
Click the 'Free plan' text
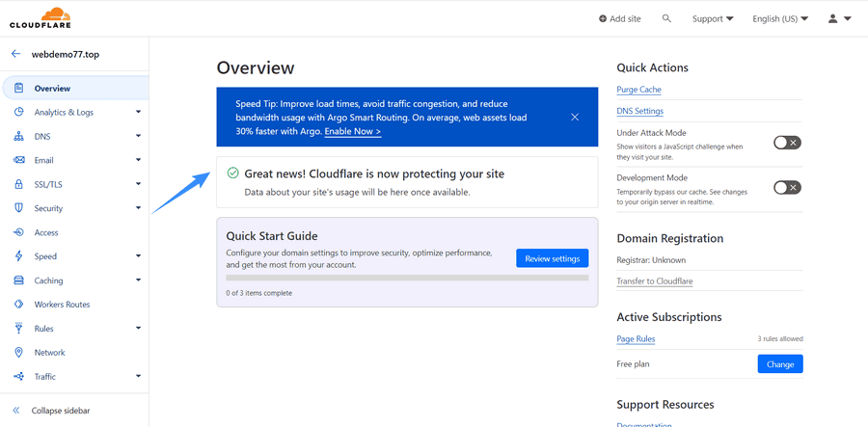point(633,364)
